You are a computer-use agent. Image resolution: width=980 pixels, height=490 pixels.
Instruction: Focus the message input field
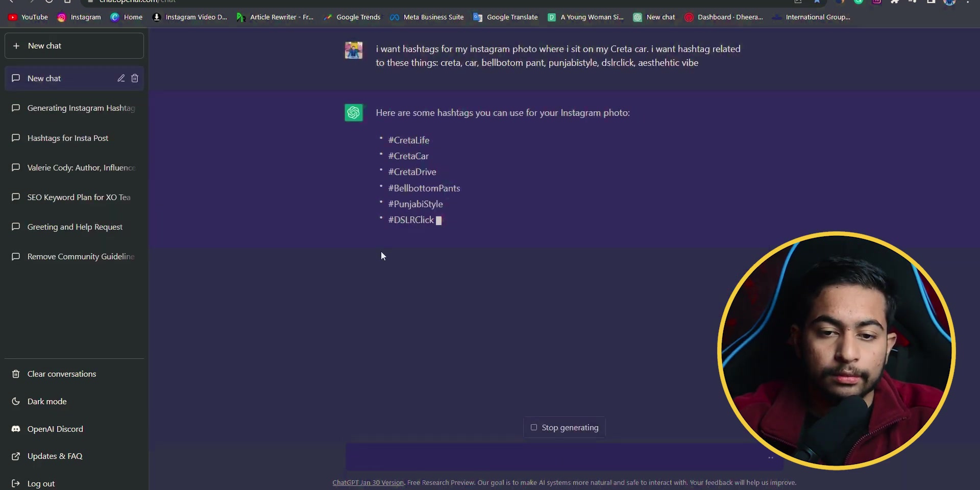click(556, 457)
